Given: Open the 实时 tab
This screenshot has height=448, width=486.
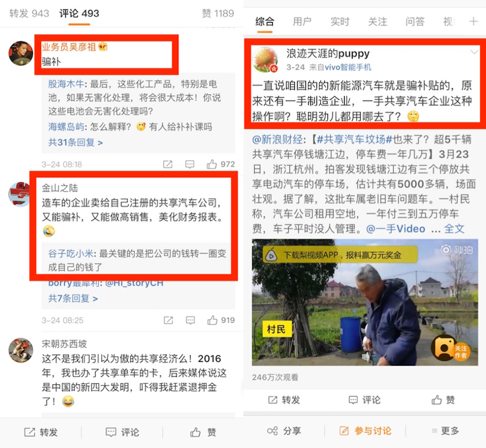Looking at the screenshot, I should point(340,22).
